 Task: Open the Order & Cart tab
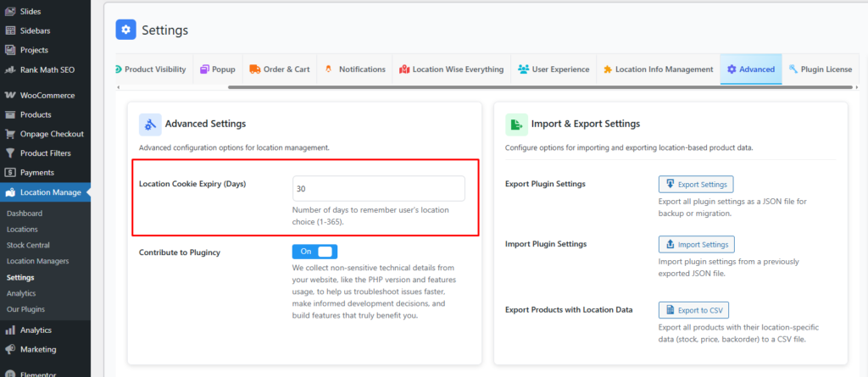(x=279, y=69)
